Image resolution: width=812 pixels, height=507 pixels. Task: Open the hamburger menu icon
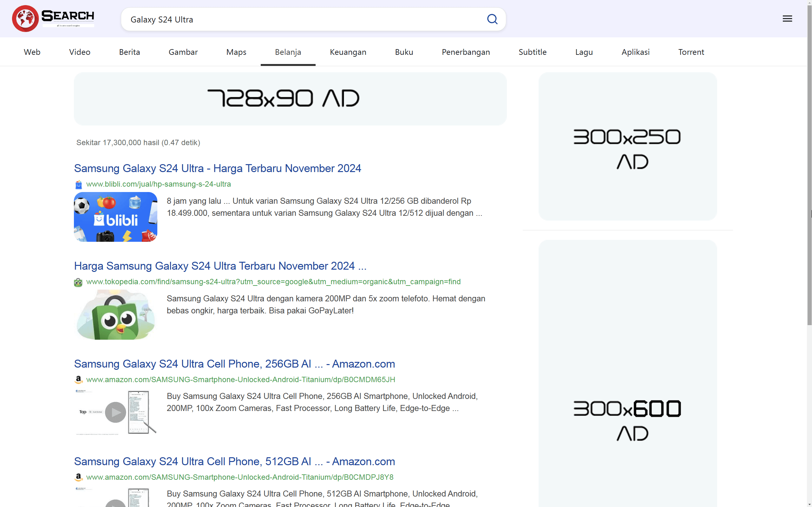[787, 18]
